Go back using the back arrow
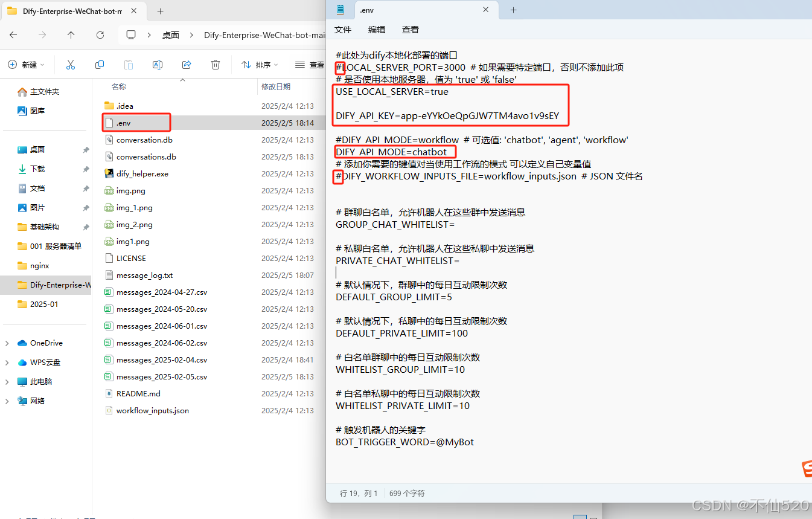 (13, 35)
